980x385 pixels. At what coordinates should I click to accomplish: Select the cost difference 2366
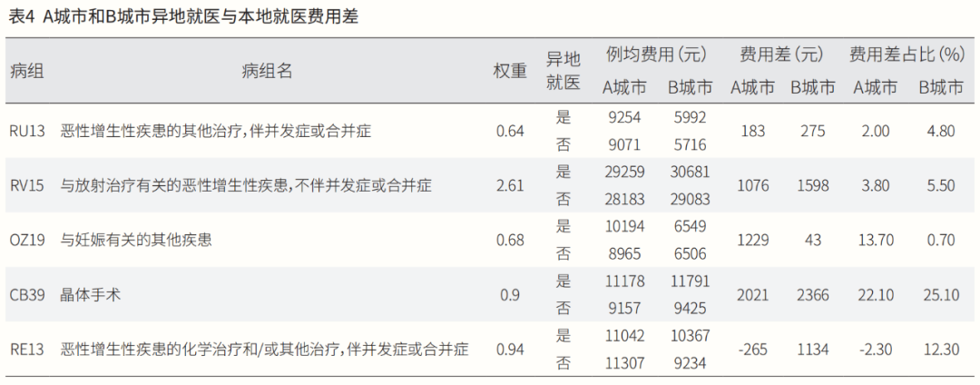812,294
